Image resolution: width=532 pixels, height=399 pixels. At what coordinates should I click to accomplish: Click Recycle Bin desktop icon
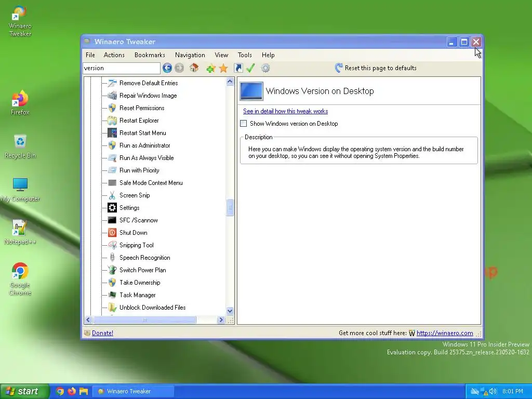pos(20,146)
